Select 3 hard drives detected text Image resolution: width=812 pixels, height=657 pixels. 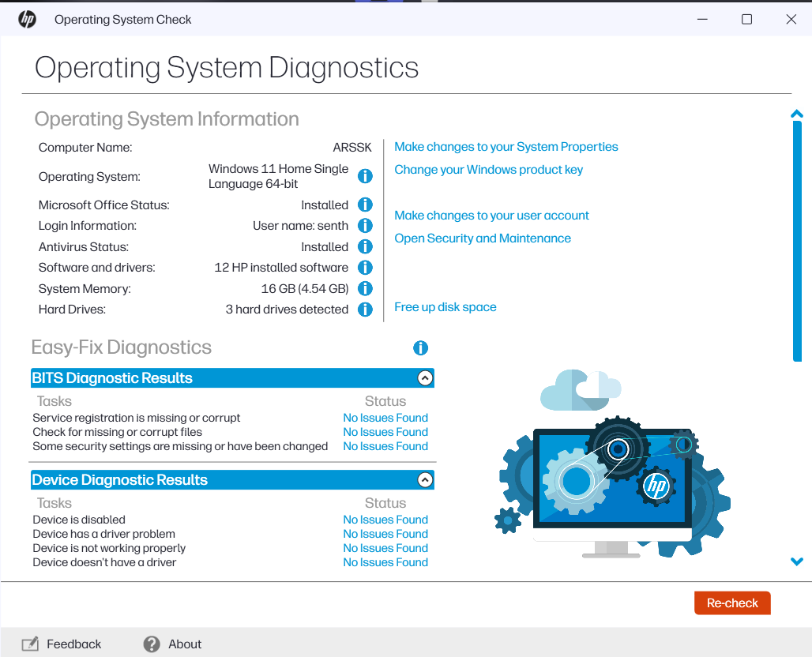click(x=287, y=309)
